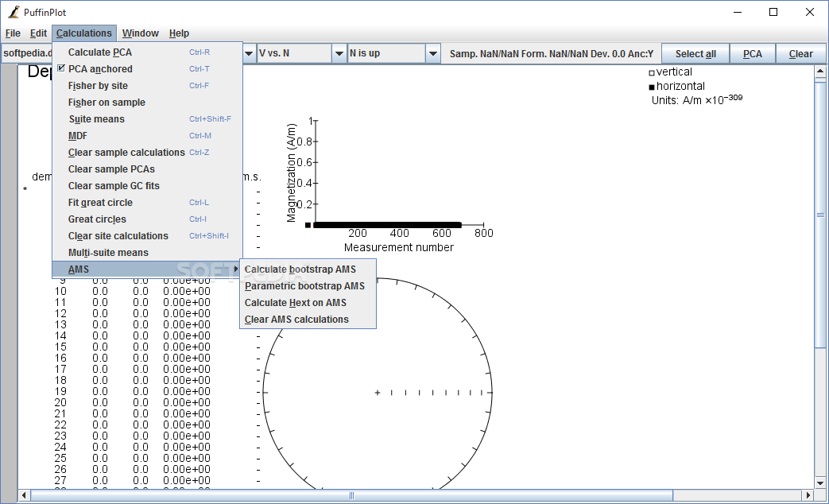The width and height of the screenshot is (829, 504).
Task: Select Fisher on sample
Action: 148,102
